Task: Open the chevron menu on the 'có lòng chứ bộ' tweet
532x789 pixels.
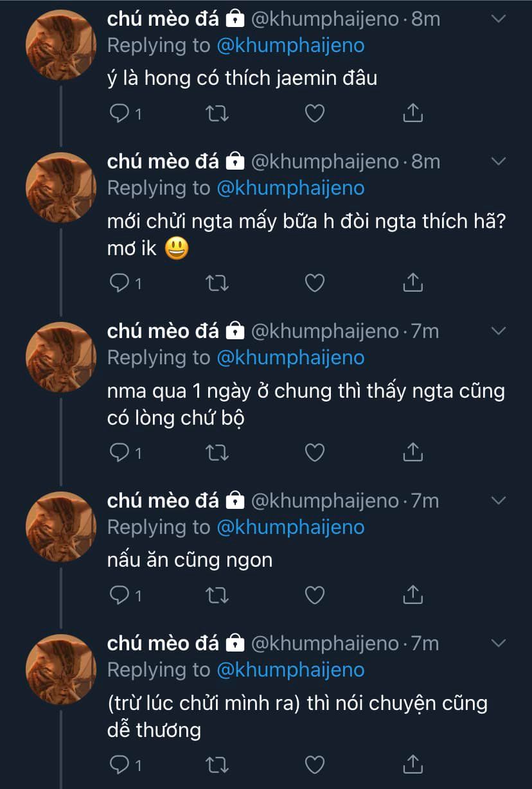Action: (x=499, y=331)
